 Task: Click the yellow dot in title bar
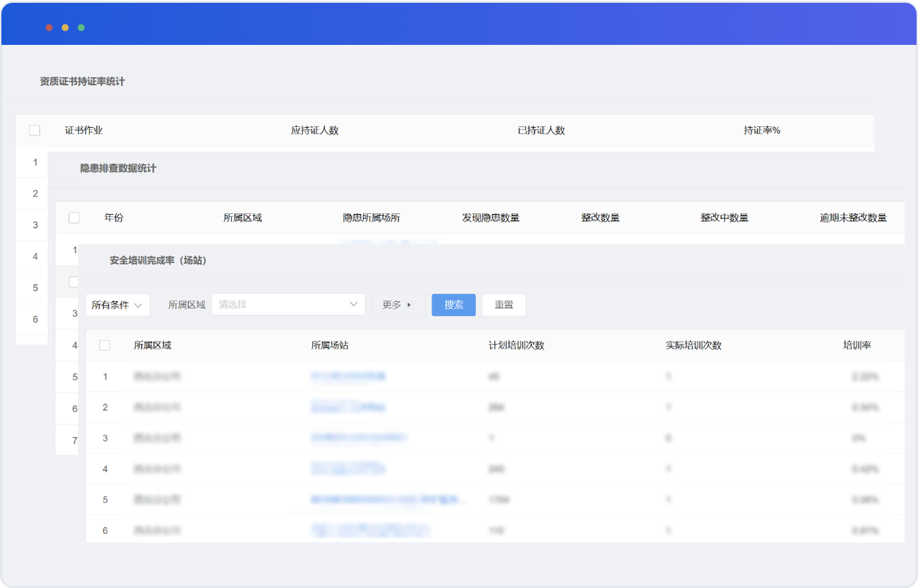pos(65,27)
